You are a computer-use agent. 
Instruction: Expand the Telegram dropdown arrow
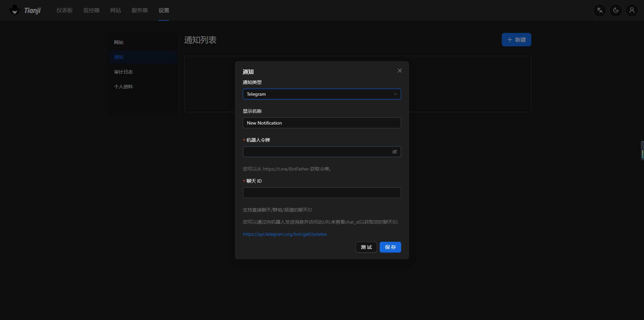(x=395, y=94)
